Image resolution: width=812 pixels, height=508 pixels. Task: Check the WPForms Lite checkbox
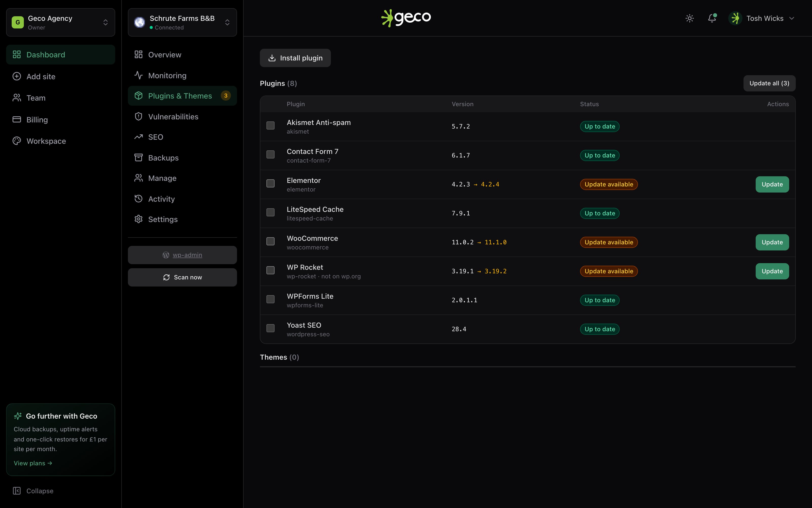click(270, 299)
